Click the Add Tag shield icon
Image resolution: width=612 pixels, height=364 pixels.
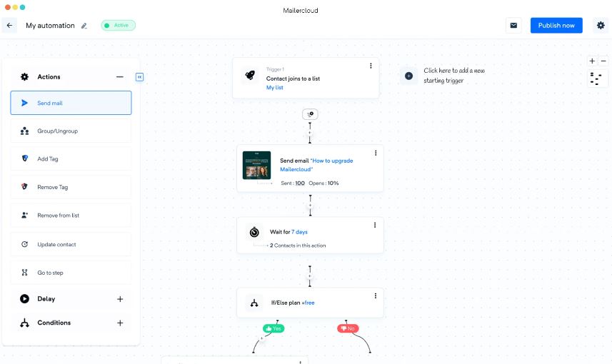tap(24, 158)
